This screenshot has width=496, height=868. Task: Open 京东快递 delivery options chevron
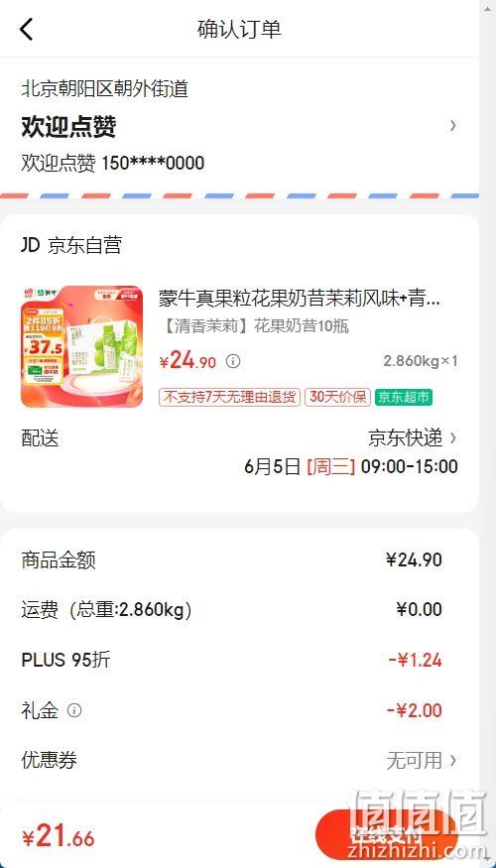coord(453,437)
